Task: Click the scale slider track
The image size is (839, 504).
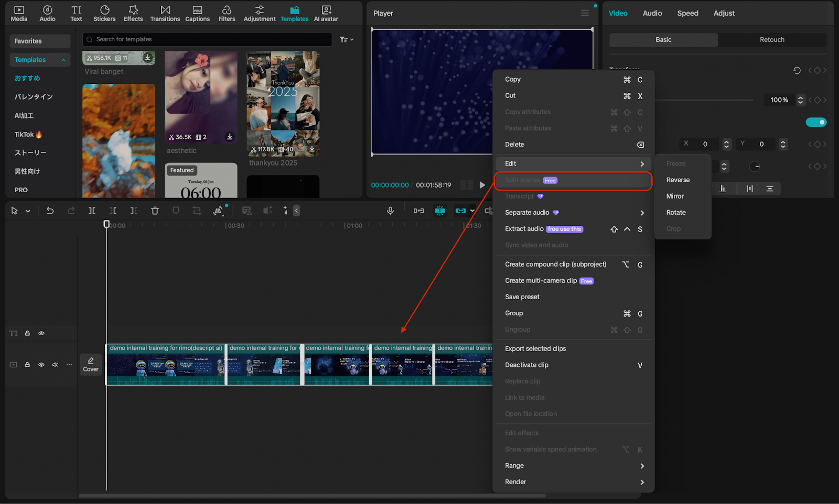Action: coord(703,100)
